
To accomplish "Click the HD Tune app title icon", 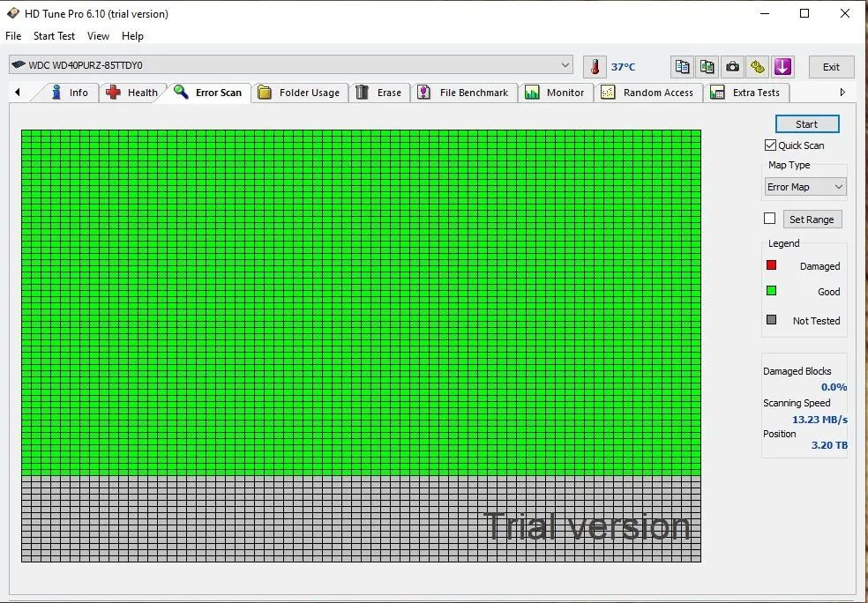I will 12,13.
